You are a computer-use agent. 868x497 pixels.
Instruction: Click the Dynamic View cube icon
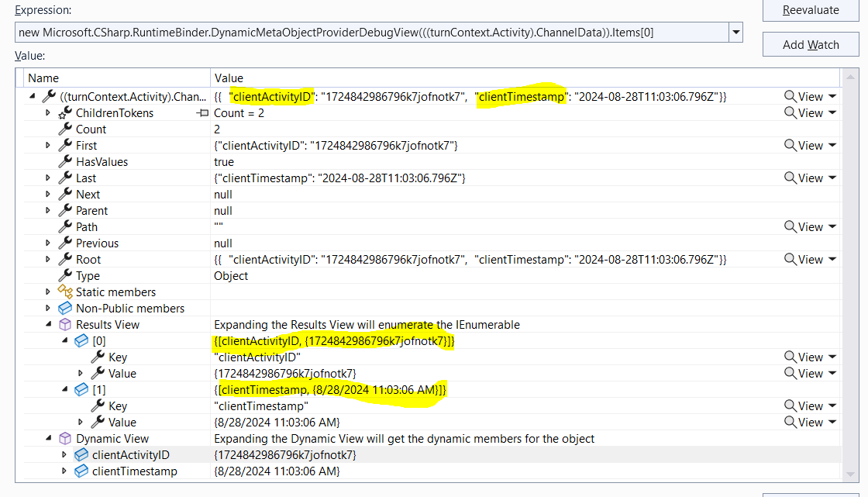pos(64,438)
